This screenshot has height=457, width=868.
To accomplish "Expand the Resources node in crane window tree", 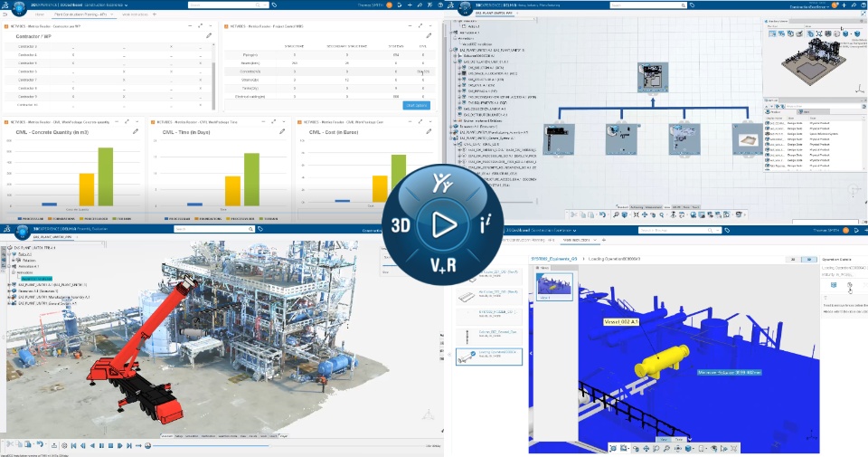I will tap(9, 290).
